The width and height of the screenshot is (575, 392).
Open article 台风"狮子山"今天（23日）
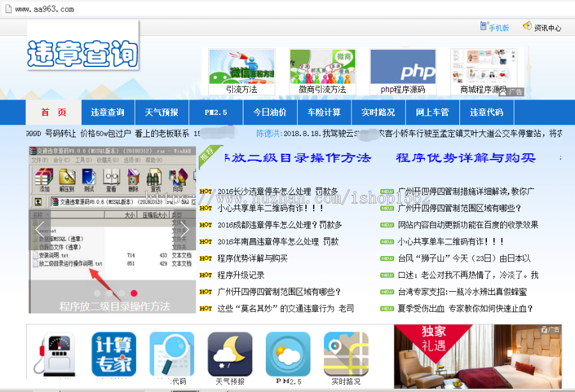coord(464,259)
